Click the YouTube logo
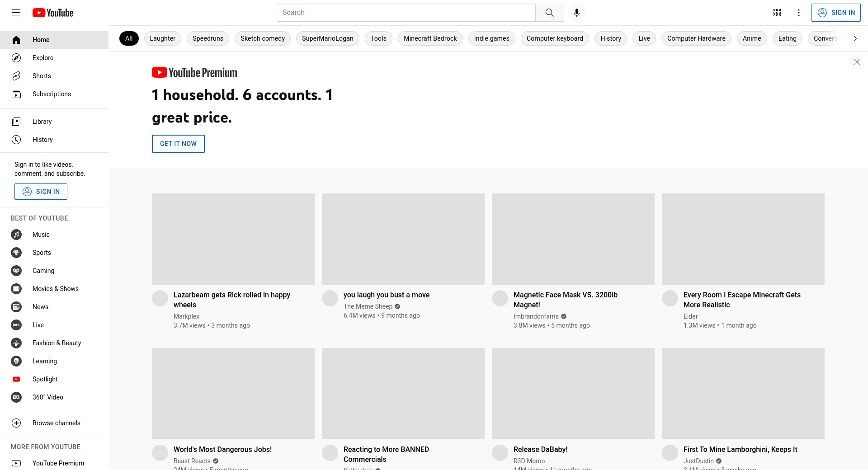This screenshot has height=470, width=868. [53, 13]
